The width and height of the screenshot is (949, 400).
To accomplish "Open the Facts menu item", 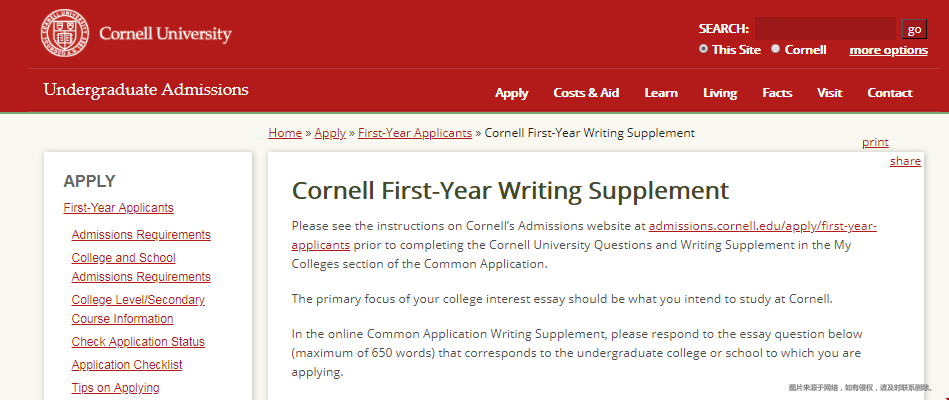I will click(x=777, y=93).
